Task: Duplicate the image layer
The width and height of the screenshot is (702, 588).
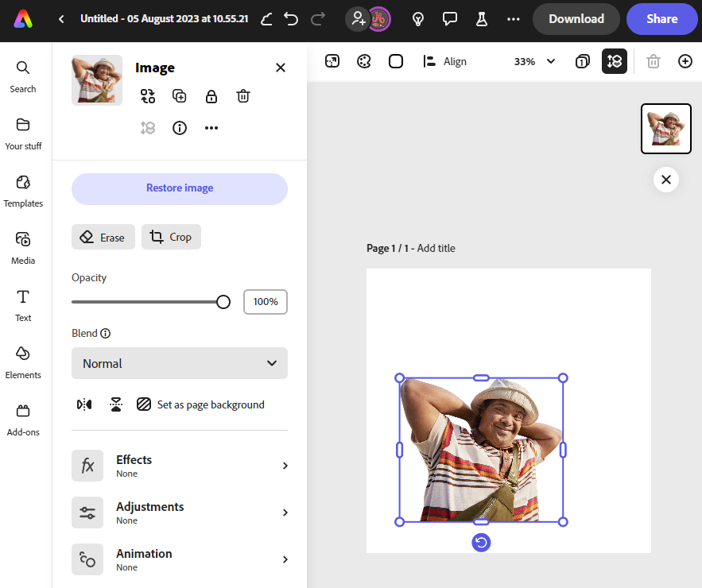Action: pos(179,95)
